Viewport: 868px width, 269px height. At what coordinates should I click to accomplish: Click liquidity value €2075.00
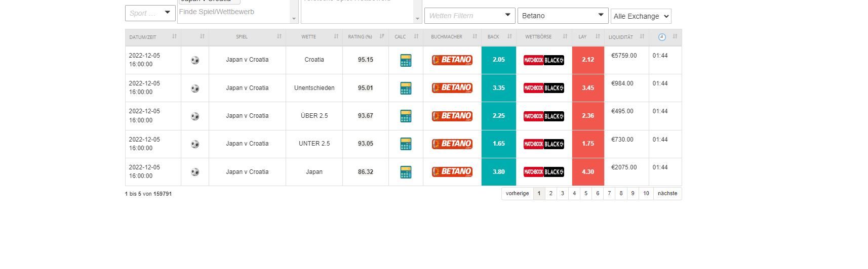click(624, 167)
